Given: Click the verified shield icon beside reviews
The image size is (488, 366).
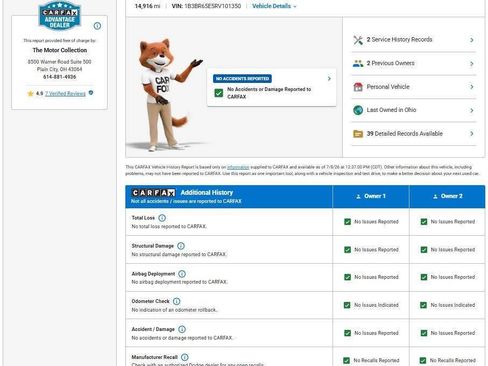Looking at the screenshot, I should (91, 93).
